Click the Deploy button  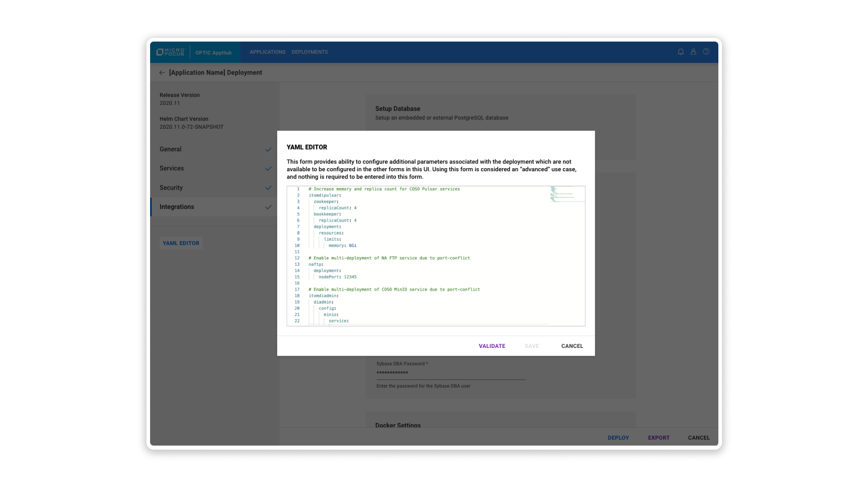click(x=618, y=438)
